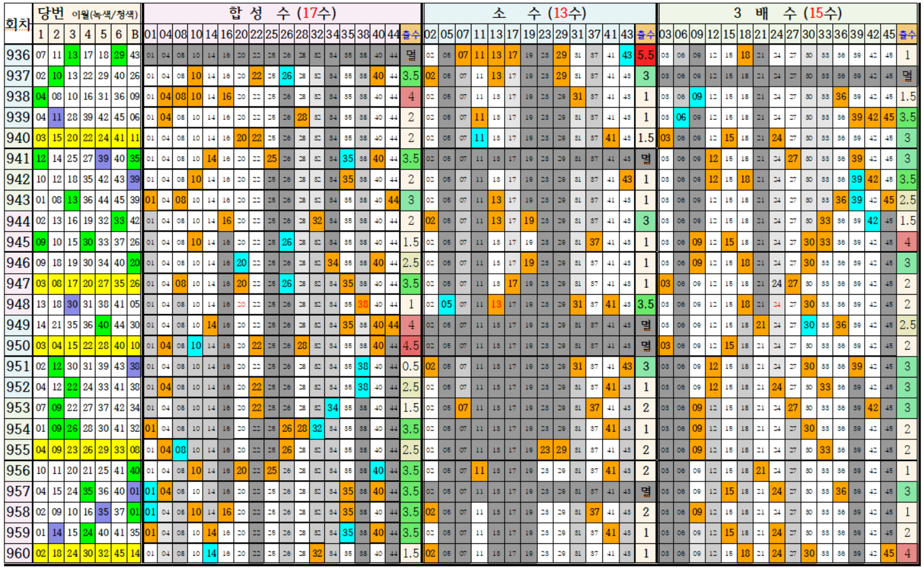Click column header 02 in 소수 section
Viewport: 924px width, 568px height.
430,34
